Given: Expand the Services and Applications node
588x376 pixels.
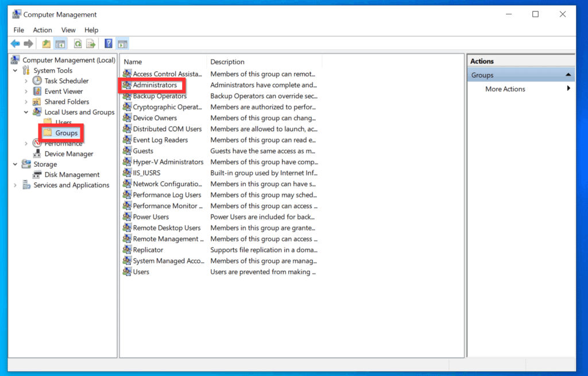Looking at the screenshot, I should (x=15, y=185).
